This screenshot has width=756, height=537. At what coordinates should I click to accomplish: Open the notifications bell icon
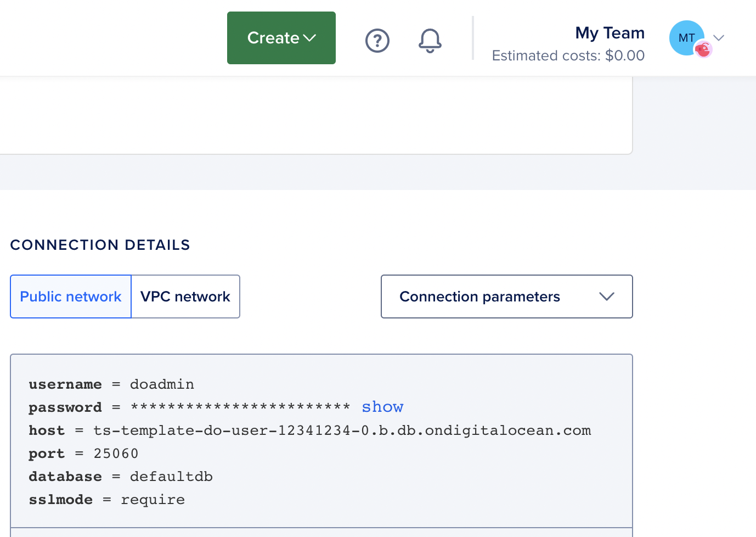pyautogui.click(x=430, y=41)
